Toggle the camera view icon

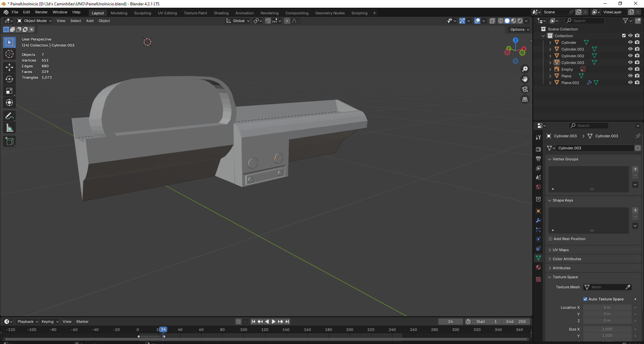(525, 89)
